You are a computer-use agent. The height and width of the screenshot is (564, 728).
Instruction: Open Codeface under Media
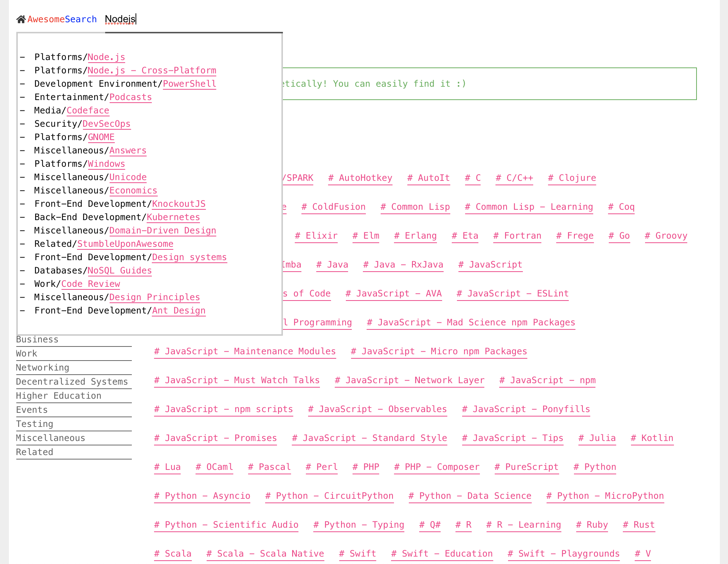[88, 110]
